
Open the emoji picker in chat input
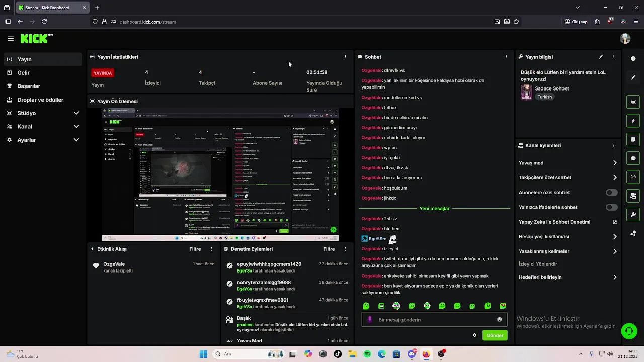click(x=499, y=320)
